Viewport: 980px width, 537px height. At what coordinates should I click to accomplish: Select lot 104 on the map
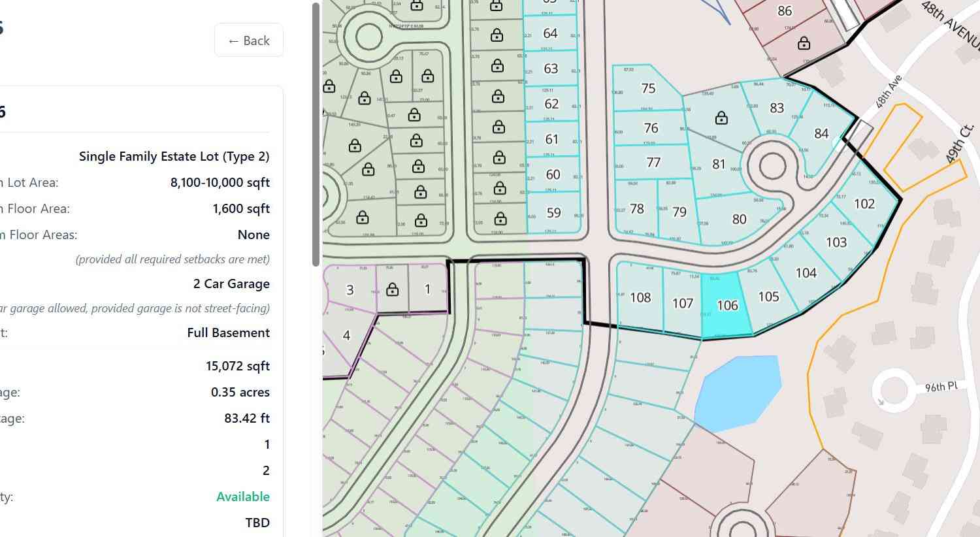pos(806,273)
